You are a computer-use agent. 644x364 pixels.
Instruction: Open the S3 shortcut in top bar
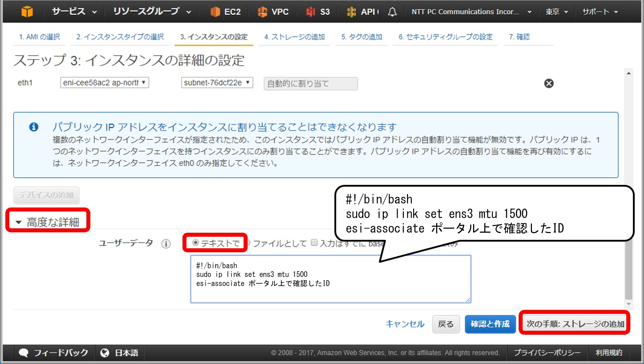[318, 12]
